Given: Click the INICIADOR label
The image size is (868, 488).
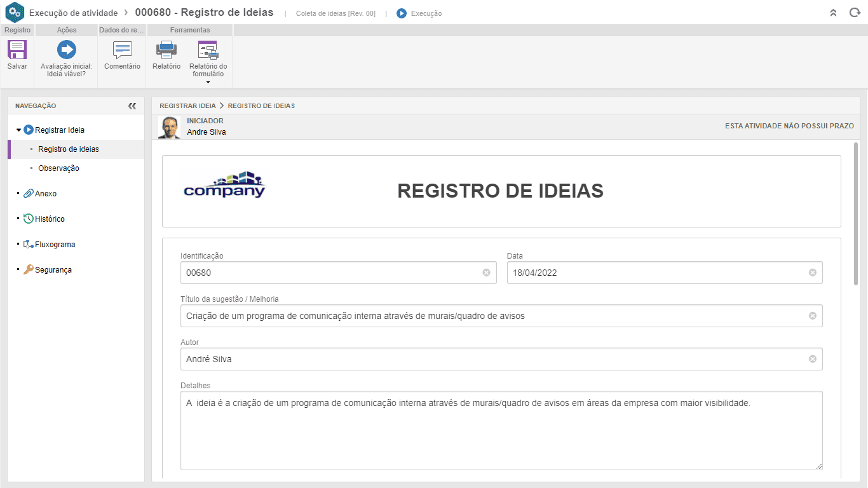Looking at the screenshot, I should pyautogui.click(x=205, y=121).
